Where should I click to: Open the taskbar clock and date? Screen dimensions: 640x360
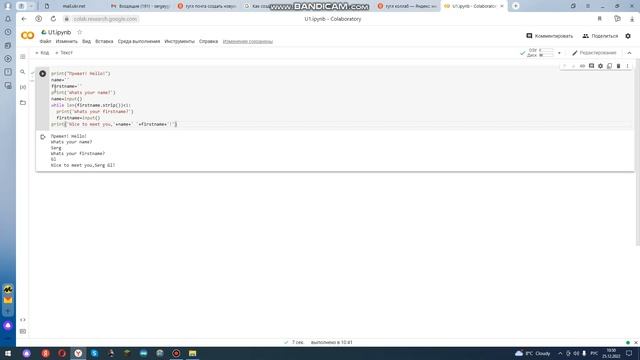[611, 353]
